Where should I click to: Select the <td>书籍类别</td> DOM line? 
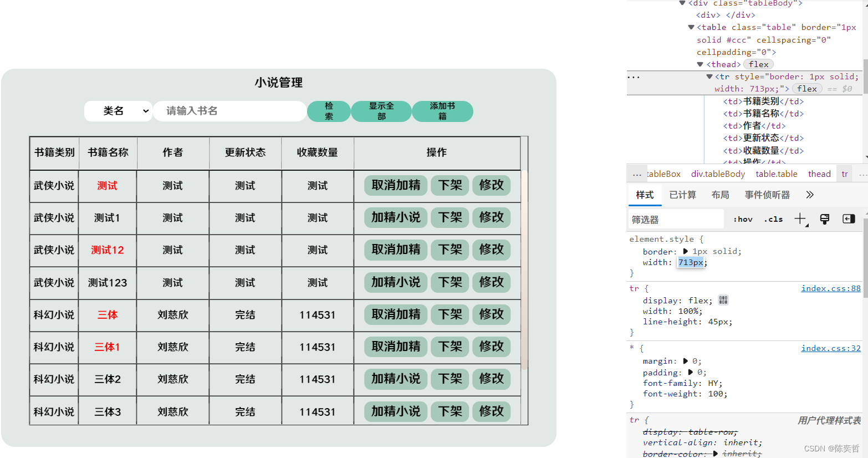pos(763,101)
